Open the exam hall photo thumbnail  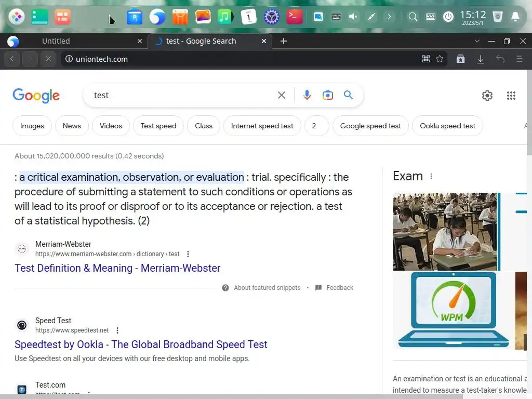click(445, 232)
